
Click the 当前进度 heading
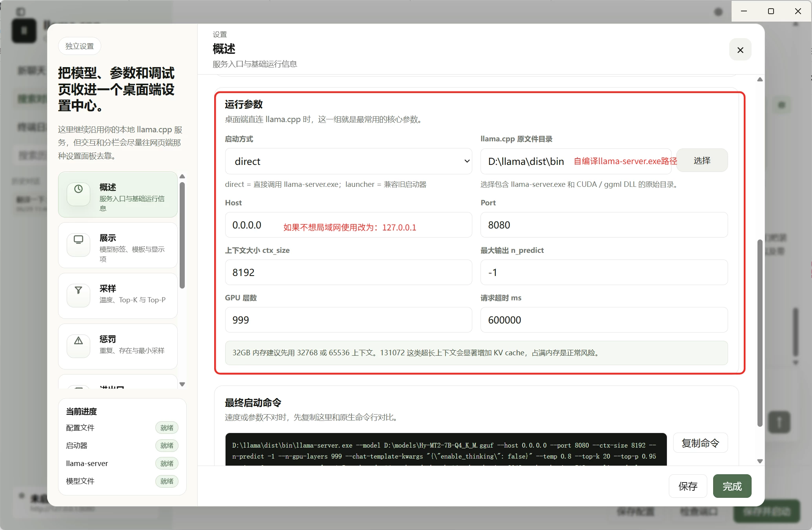tap(81, 411)
